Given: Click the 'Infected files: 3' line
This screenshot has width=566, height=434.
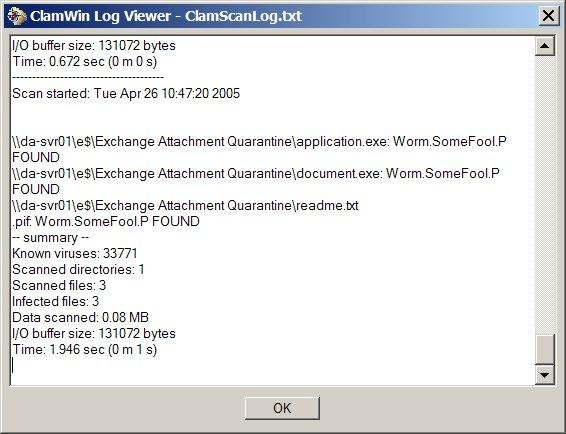Looking at the screenshot, I should (56, 301).
